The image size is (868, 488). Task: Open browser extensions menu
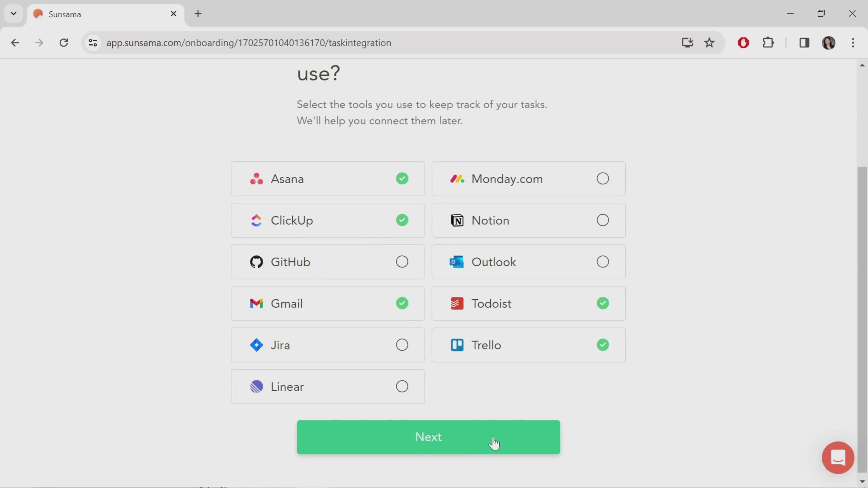(x=769, y=42)
